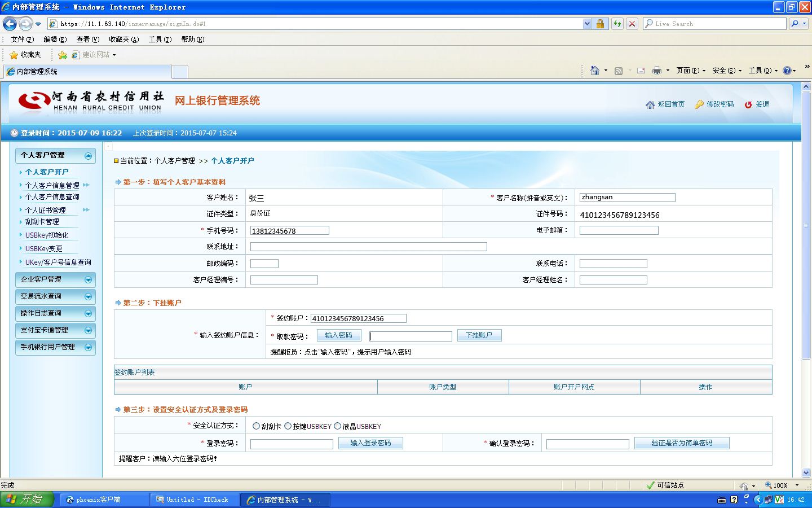
Task: Switch to phoenix客户端 taskbar item
Action: [104, 500]
